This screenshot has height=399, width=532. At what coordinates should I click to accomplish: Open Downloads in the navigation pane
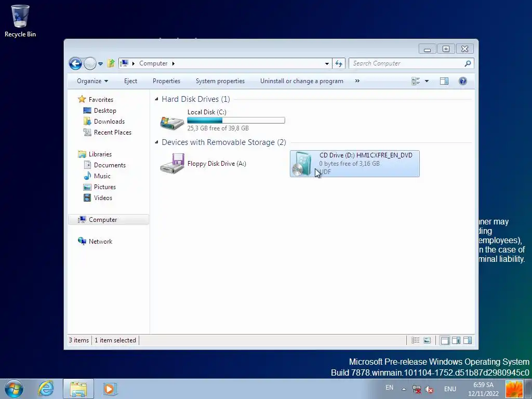pyautogui.click(x=109, y=122)
